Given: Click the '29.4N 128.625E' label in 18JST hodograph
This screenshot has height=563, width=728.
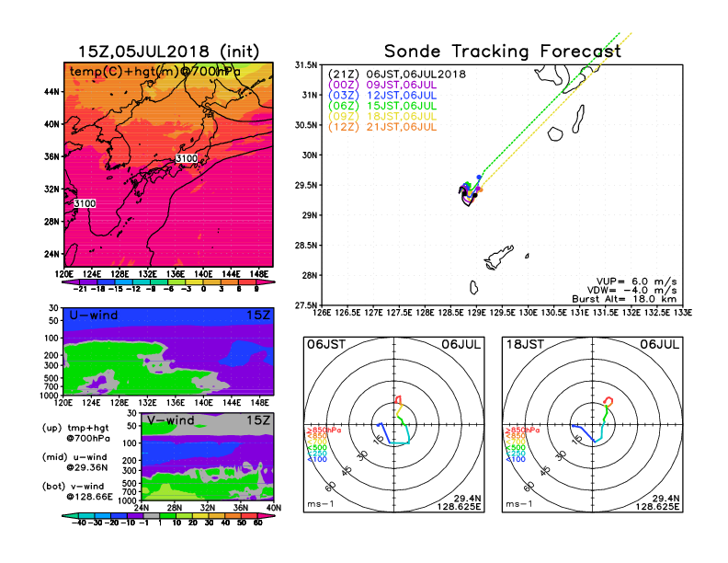Looking at the screenshot, I should (657, 502).
